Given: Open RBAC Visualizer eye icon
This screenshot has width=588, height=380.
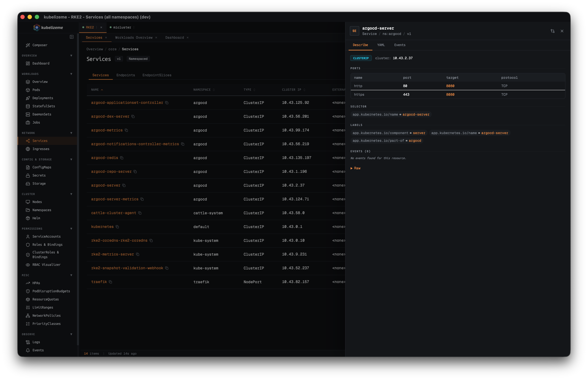Looking at the screenshot, I should (x=28, y=265).
